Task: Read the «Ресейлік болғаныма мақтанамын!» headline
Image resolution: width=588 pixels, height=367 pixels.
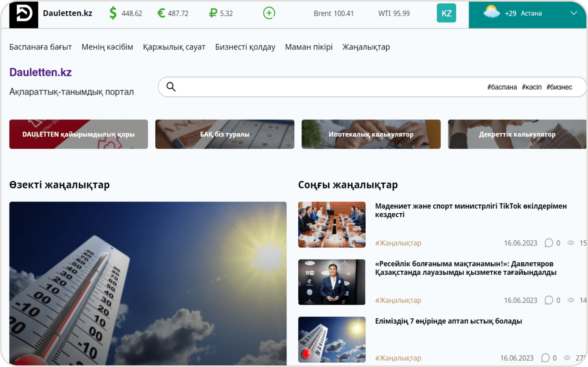Action: pos(466,268)
